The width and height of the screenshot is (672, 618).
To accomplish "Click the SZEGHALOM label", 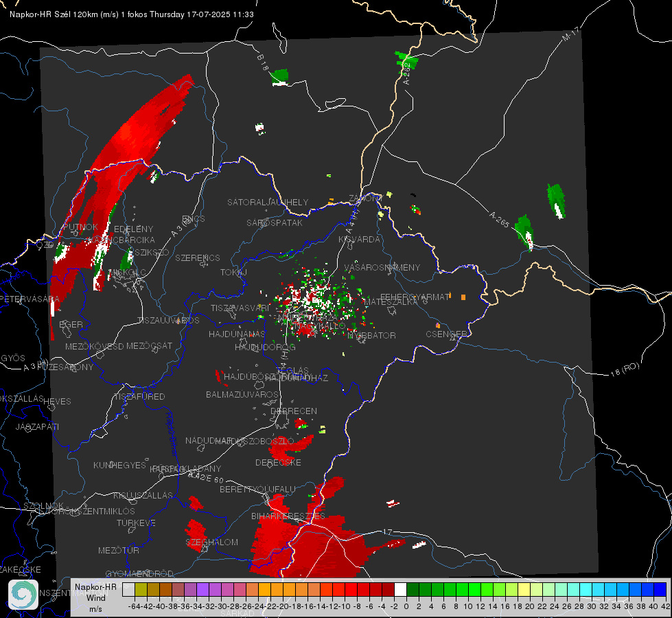I will coord(211,542).
